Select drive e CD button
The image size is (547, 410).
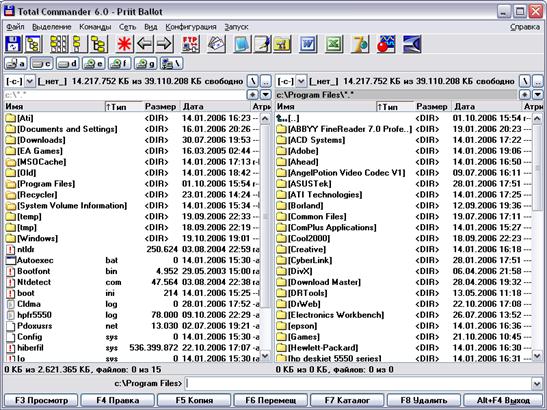93,64
